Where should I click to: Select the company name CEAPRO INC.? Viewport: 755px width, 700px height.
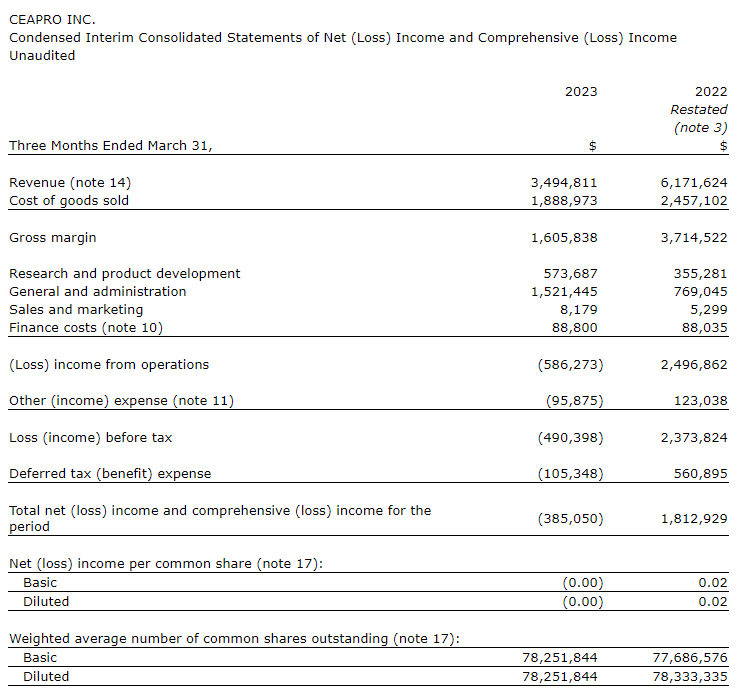(x=52, y=20)
